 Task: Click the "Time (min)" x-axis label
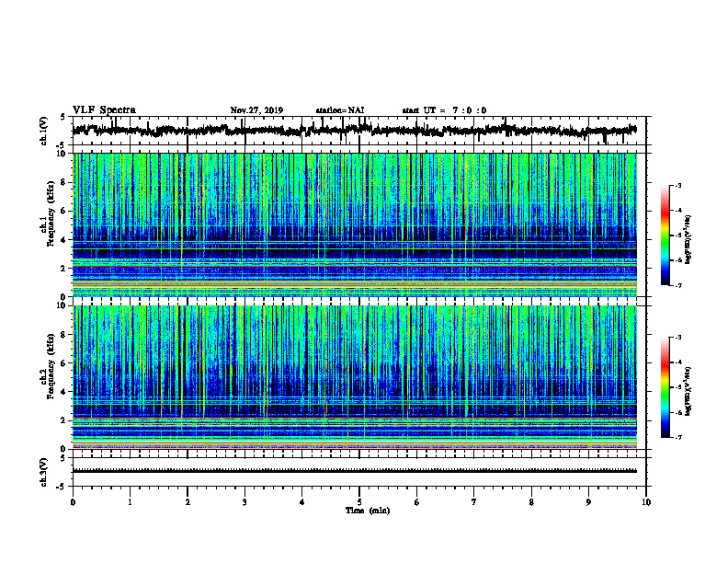[x=368, y=511]
